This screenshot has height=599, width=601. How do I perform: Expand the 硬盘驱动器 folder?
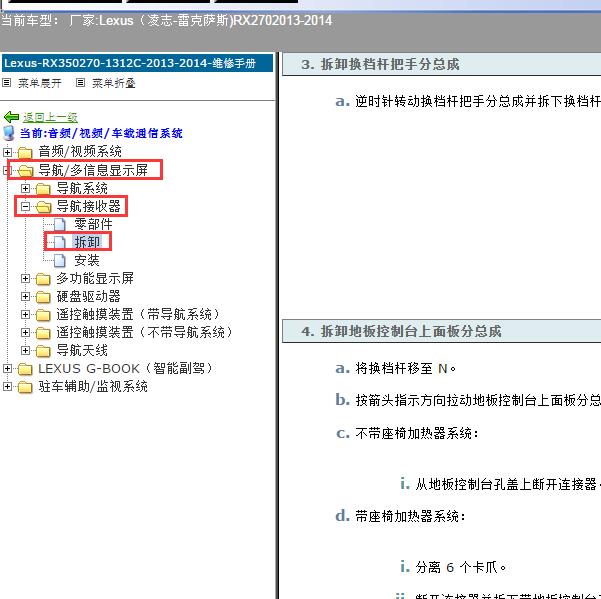click(x=25, y=296)
